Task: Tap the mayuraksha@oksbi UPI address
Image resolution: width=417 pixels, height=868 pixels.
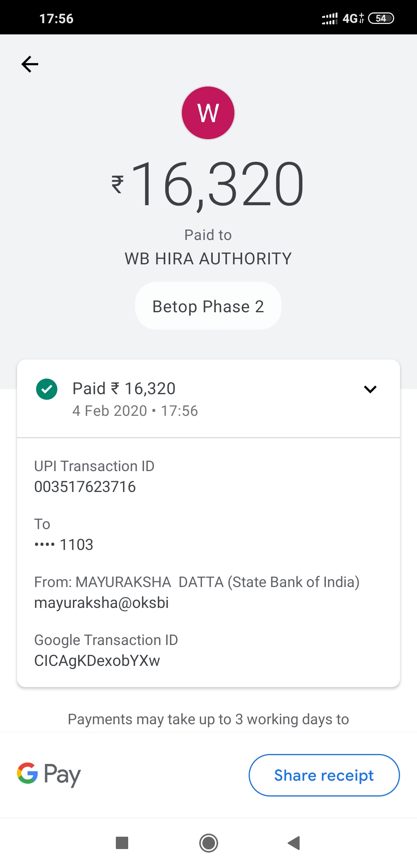Action: pos(102,603)
